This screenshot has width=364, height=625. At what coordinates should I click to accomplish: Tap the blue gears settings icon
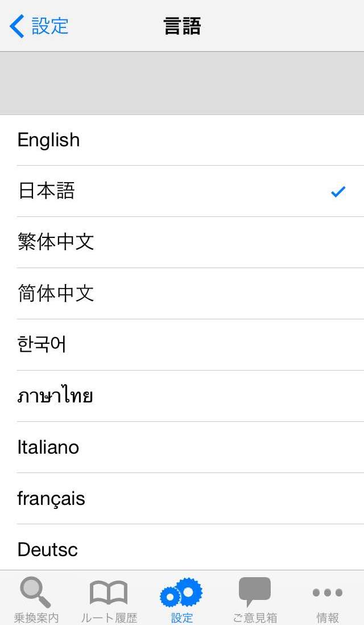(x=181, y=593)
